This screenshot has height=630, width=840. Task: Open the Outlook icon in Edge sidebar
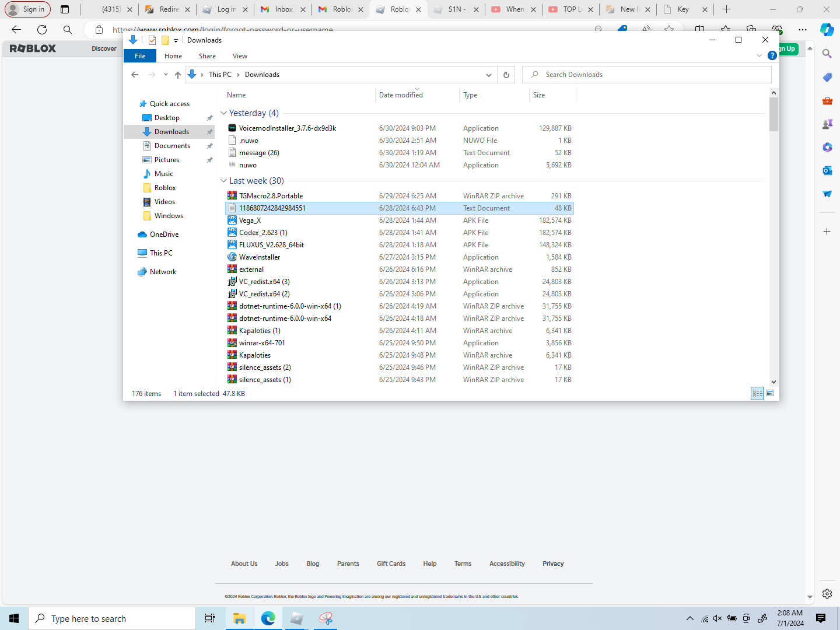coord(827,170)
